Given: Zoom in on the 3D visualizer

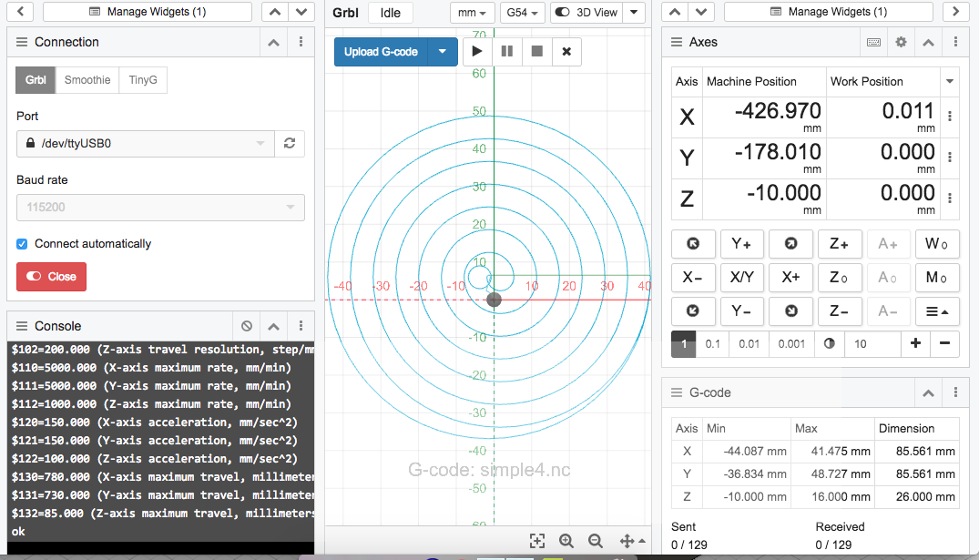Looking at the screenshot, I should coord(566,540).
